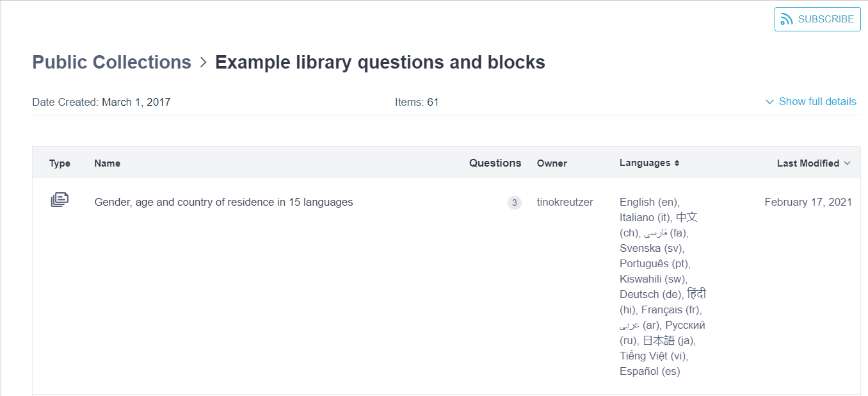Click the Type column header
Screen dimensions: 868x396
pos(60,163)
